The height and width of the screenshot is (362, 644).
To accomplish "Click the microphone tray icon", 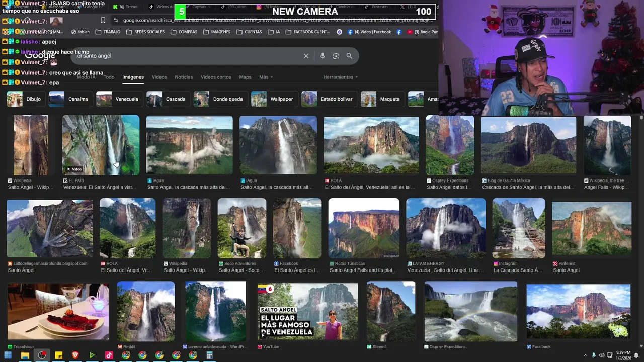I will click(593, 355).
